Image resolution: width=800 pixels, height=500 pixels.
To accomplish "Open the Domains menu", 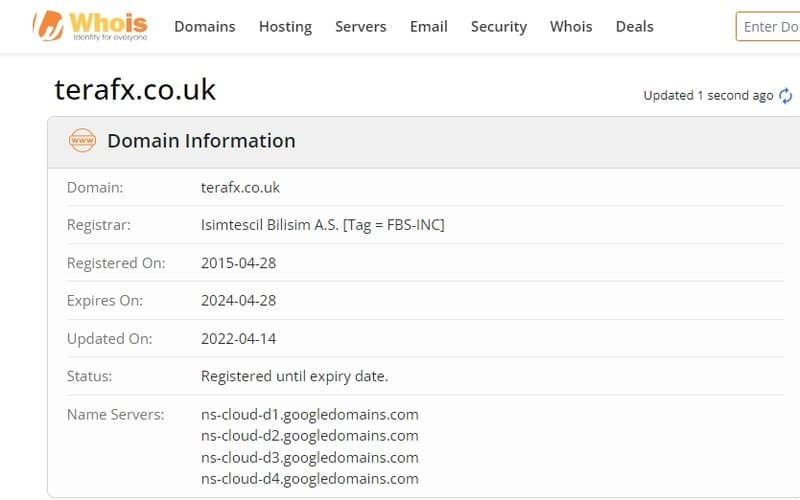I will [x=205, y=27].
